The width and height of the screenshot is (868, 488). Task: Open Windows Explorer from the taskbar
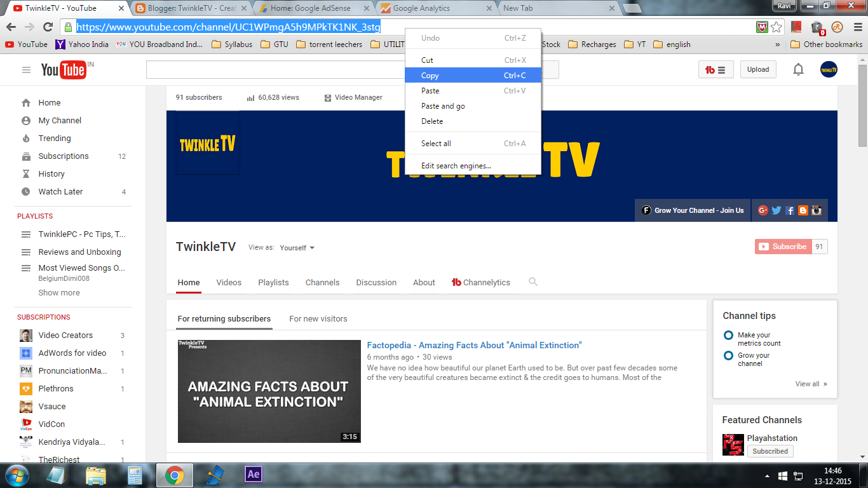tap(96, 475)
